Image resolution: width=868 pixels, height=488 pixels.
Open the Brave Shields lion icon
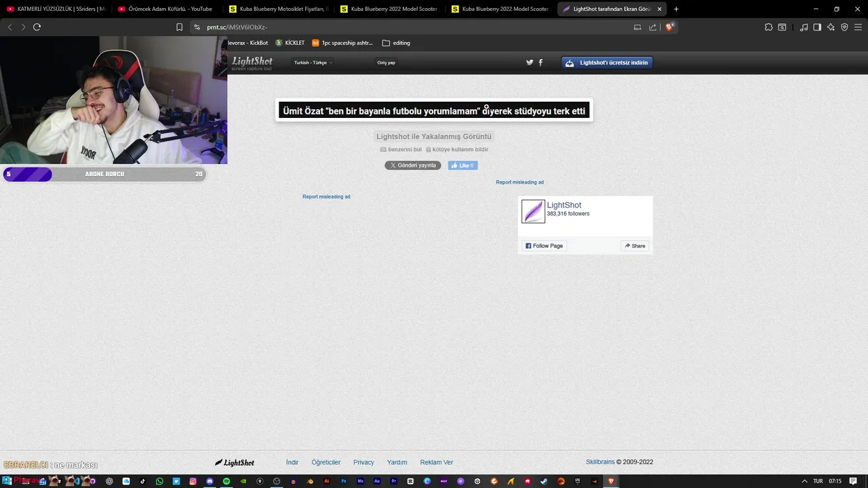(669, 27)
